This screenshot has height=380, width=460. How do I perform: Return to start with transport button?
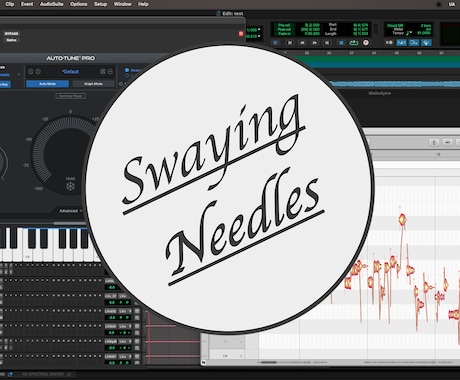pos(290,43)
